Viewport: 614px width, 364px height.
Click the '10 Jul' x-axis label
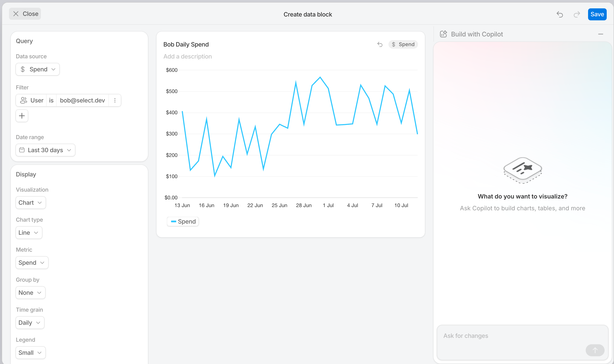point(401,205)
